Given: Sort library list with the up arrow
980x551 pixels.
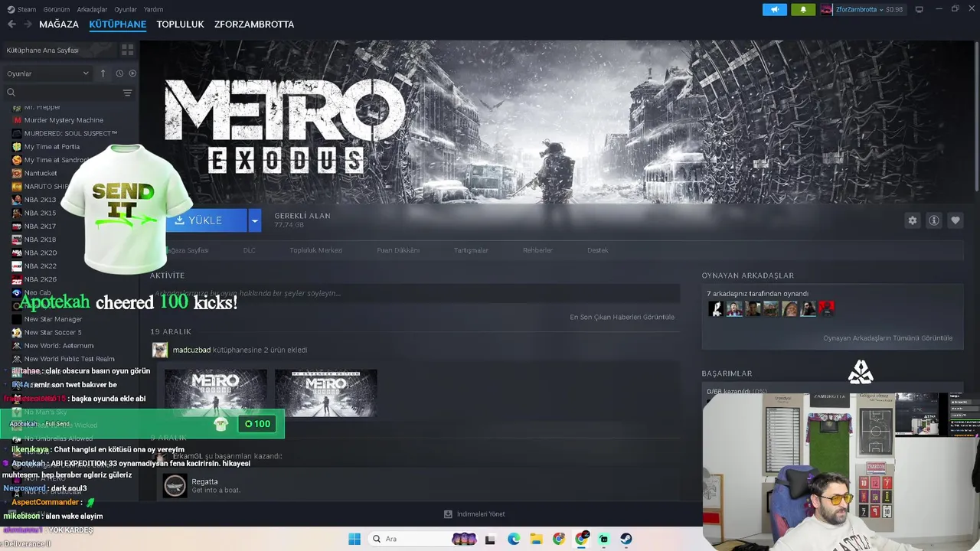Looking at the screenshot, I should tap(103, 73).
